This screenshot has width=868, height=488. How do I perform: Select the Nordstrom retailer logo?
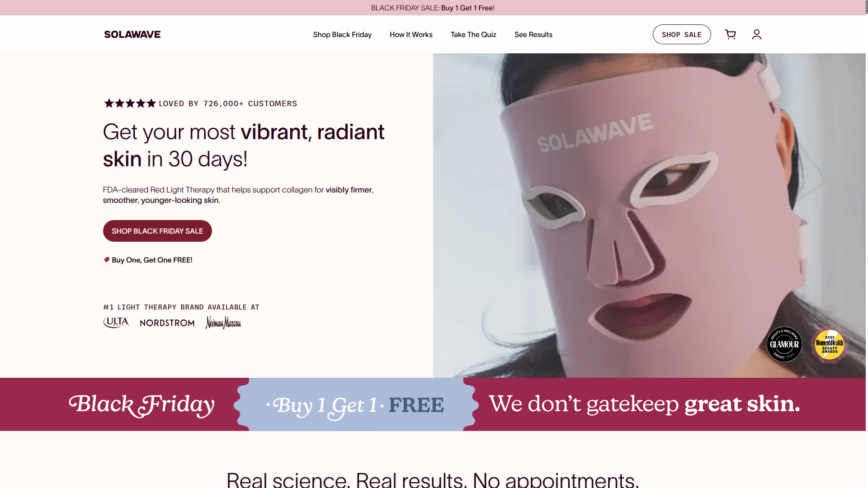pyautogui.click(x=167, y=323)
